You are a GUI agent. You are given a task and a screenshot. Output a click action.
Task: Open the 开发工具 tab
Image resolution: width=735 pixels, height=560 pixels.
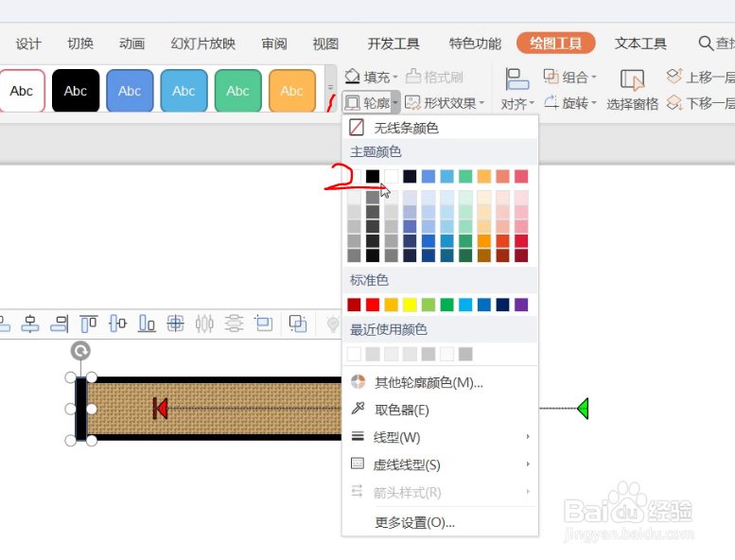[x=394, y=44]
